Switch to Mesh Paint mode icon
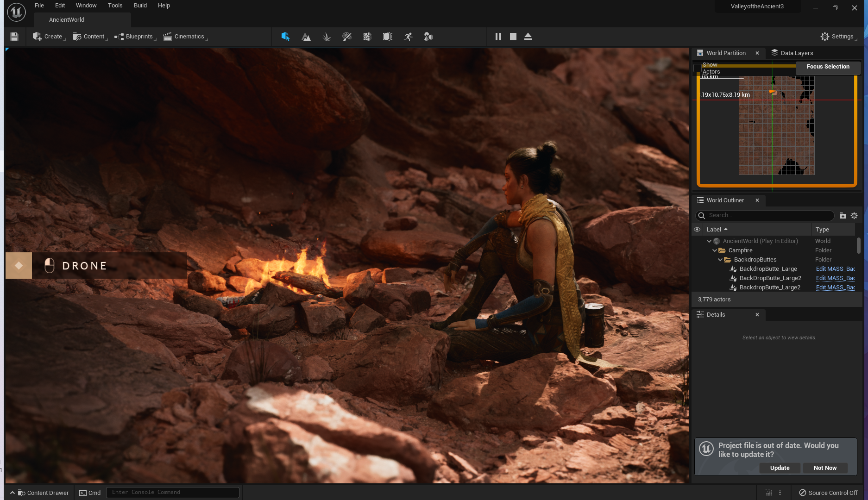 (347, 37)
